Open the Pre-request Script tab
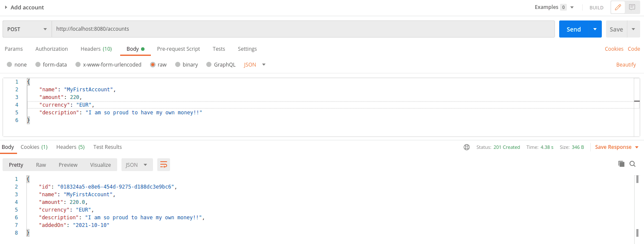This screenshot has width=644, height=244. pos(178,49)
